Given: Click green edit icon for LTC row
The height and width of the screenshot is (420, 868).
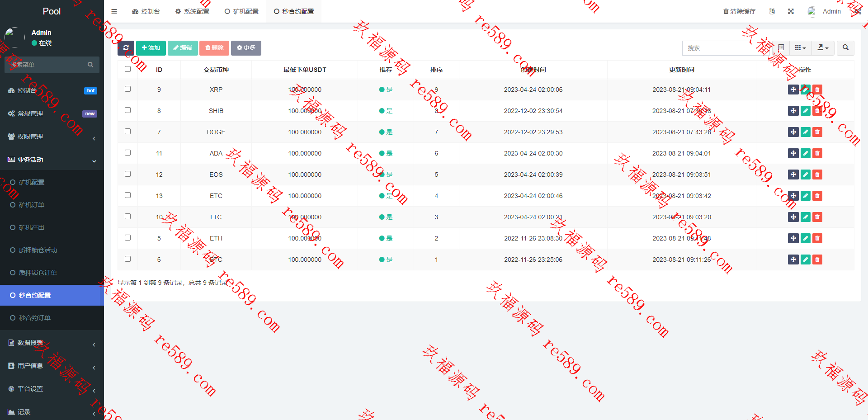Looking at the screenshot, I should tap(805, 217).
